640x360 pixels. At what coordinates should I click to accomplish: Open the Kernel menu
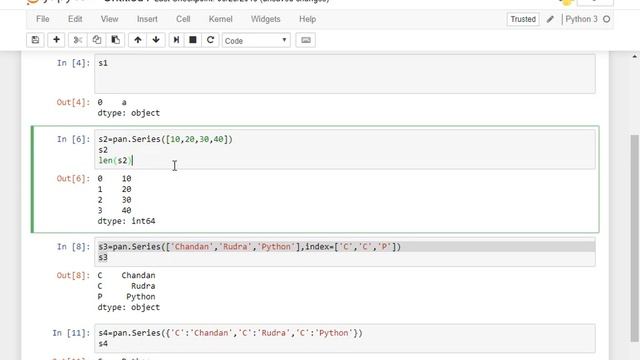tap(220, 19)
